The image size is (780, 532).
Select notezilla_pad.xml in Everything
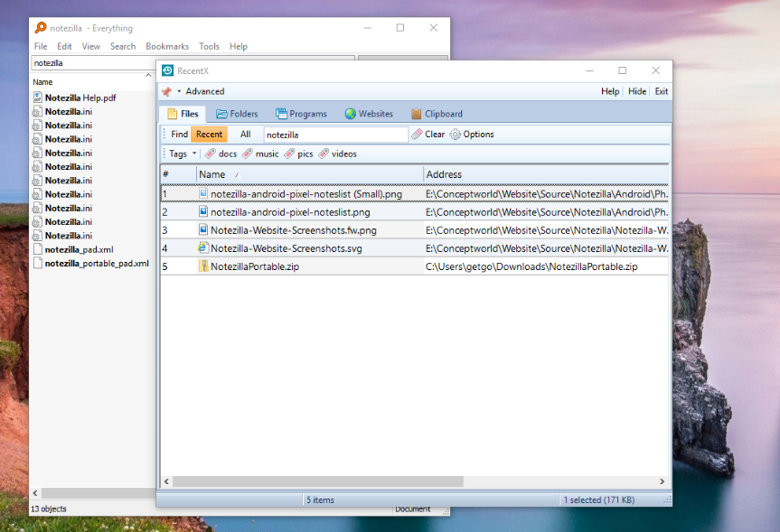pos(79,249)
